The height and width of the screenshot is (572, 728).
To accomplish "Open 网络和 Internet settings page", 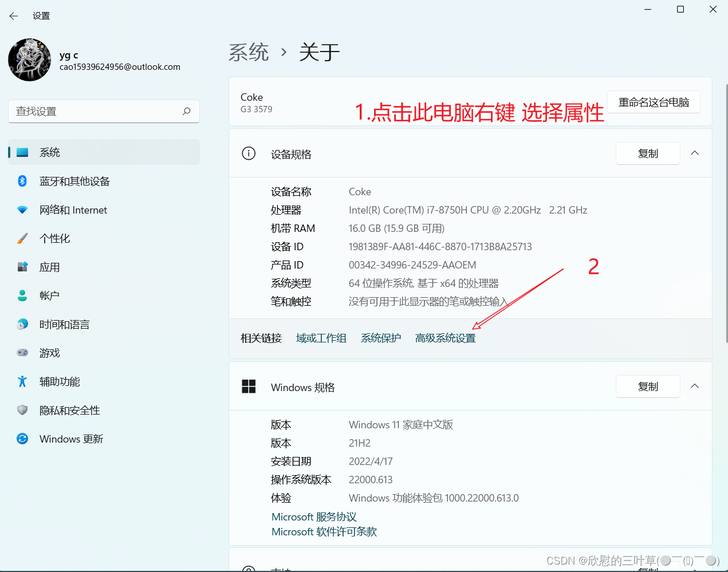I will click(x=73, y=210).
